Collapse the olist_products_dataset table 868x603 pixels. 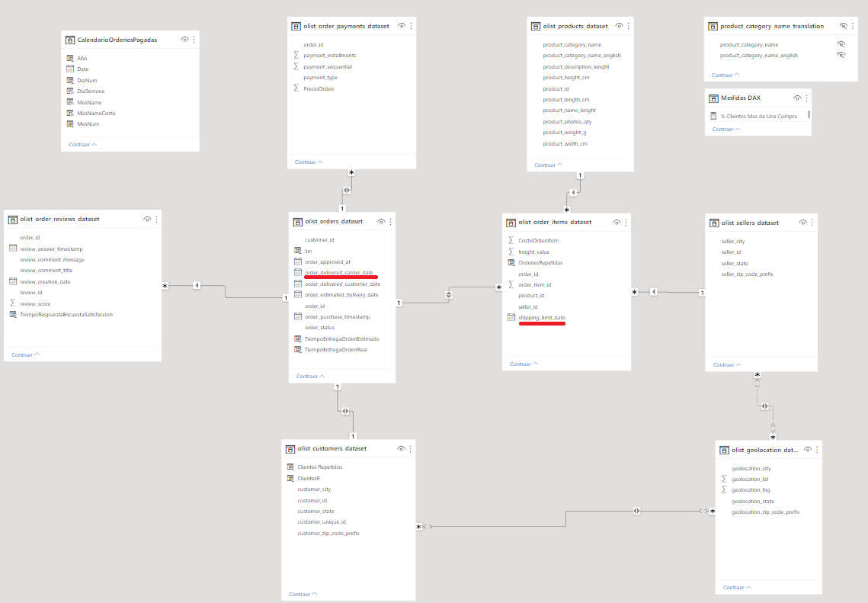[x=548, y=165]
